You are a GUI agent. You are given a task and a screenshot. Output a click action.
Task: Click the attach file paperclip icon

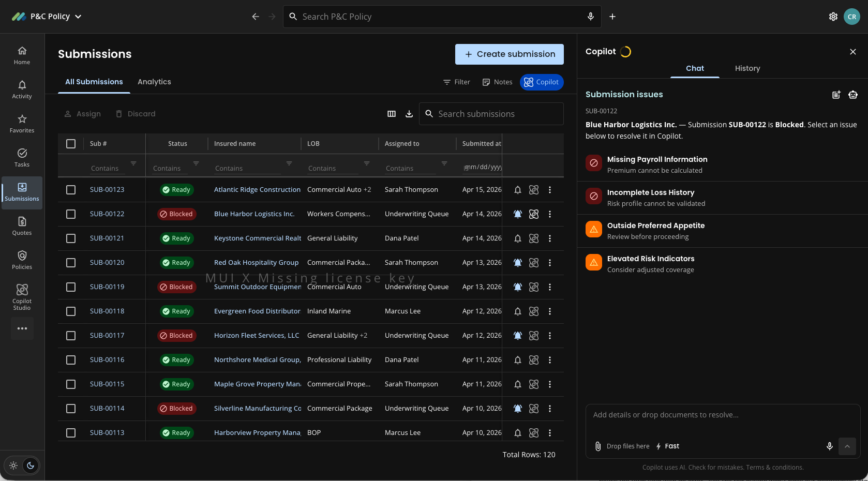click(598, 446)
